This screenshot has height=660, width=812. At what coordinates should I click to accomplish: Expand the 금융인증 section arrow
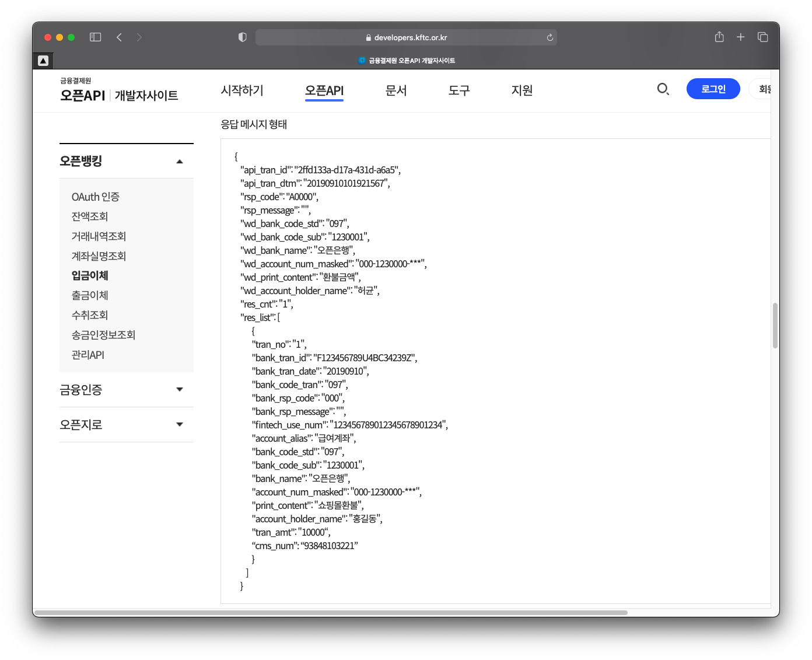pos(180,389)
